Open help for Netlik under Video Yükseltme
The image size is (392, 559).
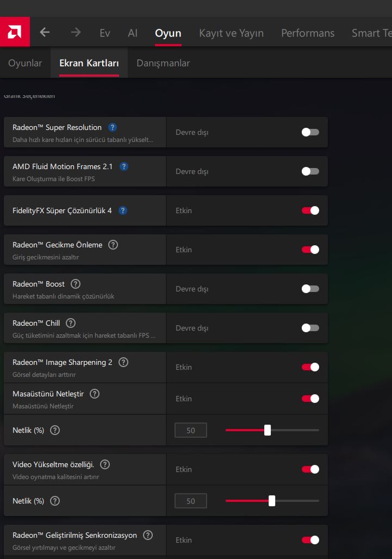[55, 501]
